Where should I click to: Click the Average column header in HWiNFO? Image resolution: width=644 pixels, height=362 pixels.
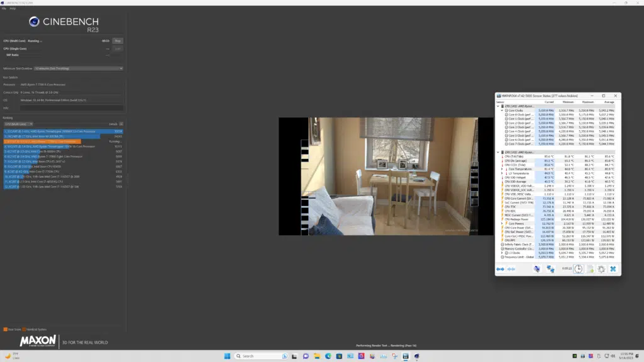(x=609, y=102)
